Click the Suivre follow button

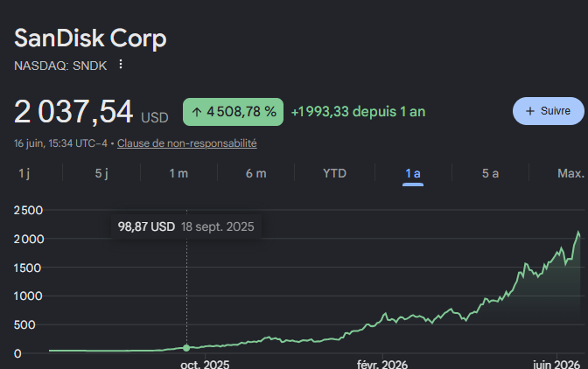click(x=548, y=111)
